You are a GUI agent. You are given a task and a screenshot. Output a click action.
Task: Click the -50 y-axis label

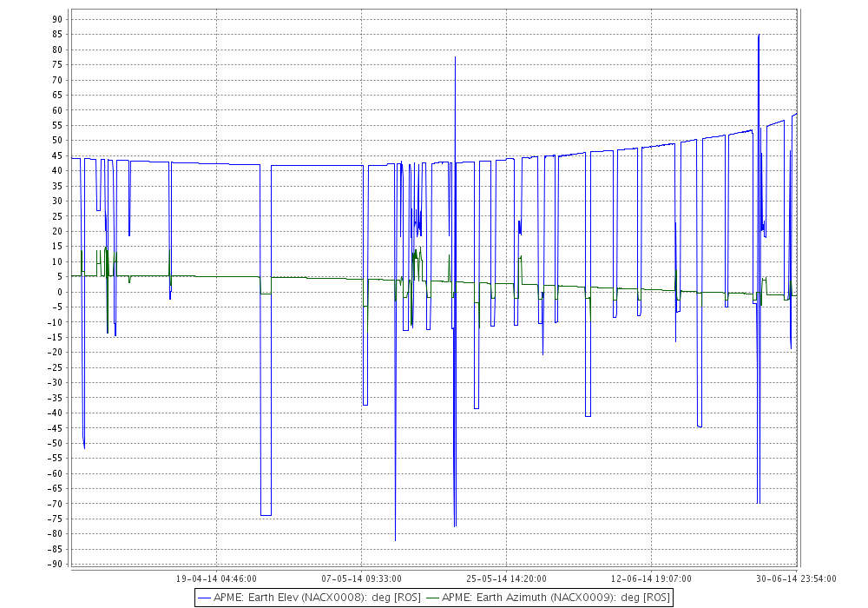(56, 443)
